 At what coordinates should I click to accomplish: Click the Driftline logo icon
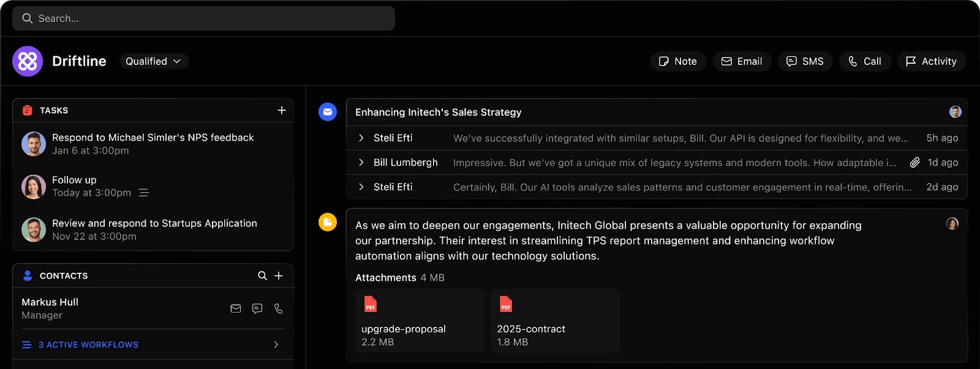pos(28,61)
